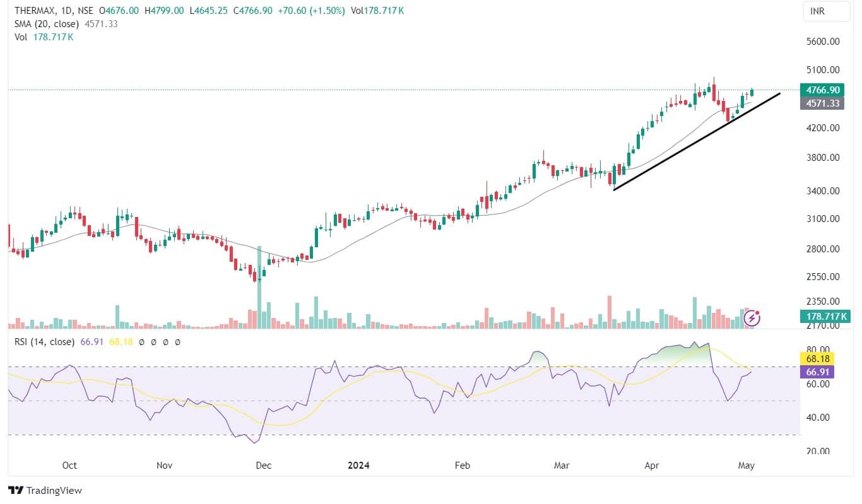The height and width of the screenshot is (504, 862).
Task: Click the TradingView logo at bottom left
Action: (45, 490)
